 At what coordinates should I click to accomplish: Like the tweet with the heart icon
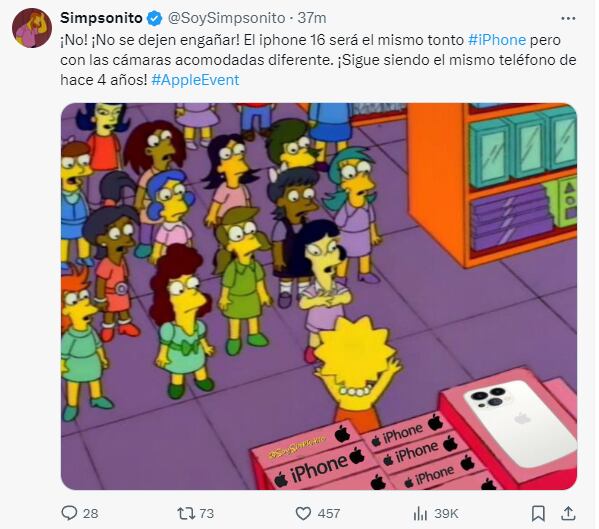pos(303,513)
